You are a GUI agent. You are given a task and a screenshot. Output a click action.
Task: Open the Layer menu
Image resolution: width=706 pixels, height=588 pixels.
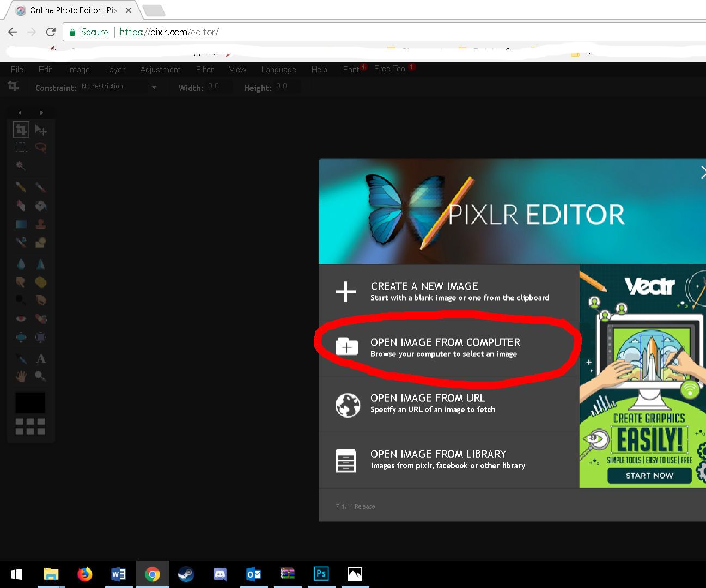point(114,70)
